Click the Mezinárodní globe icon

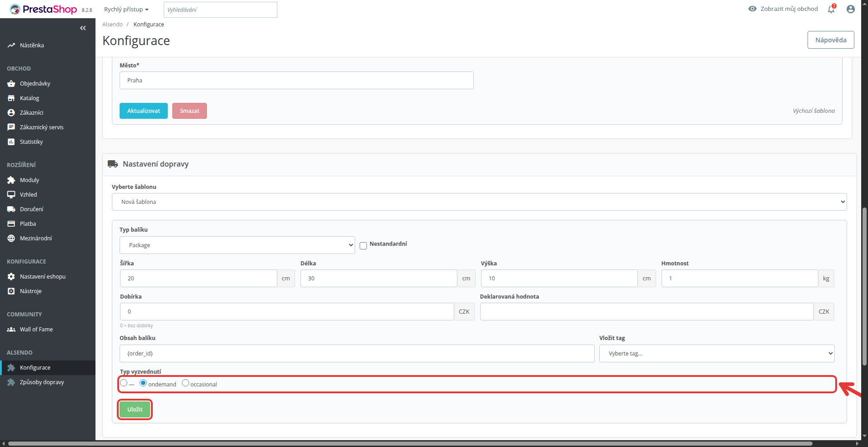point(11,239)
